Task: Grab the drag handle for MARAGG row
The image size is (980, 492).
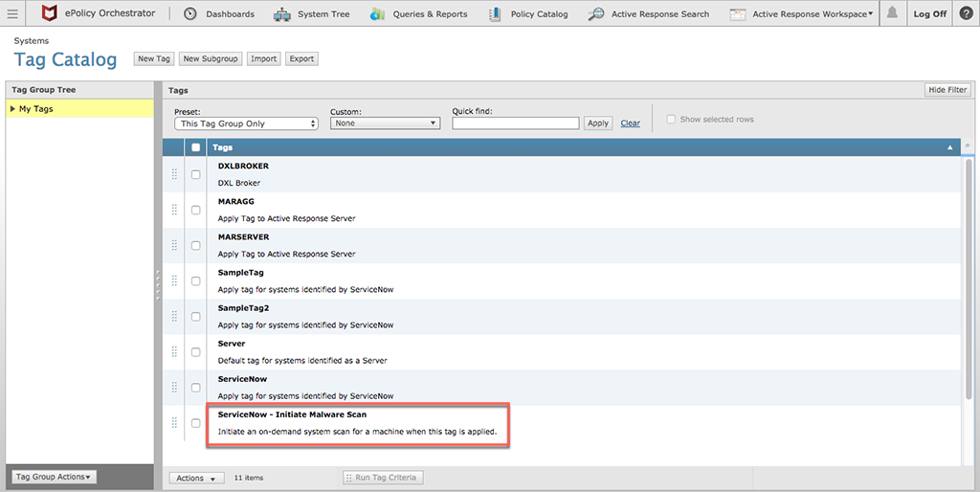Action: click(174, 210)
